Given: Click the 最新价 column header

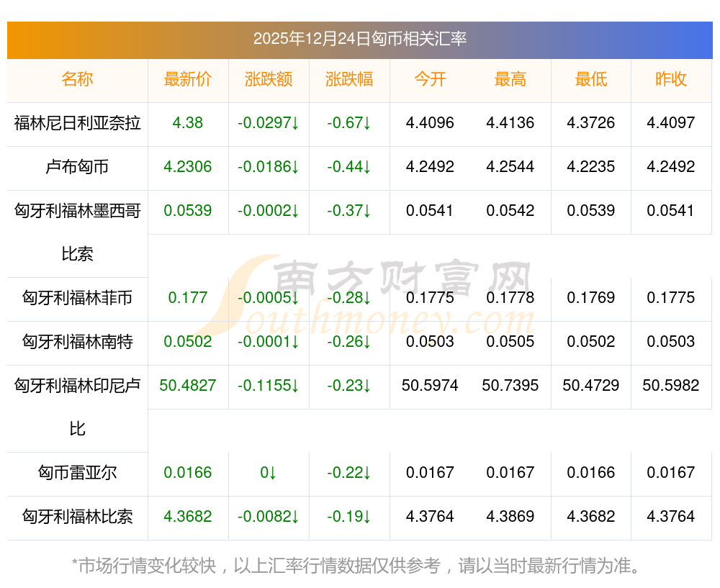Looking at the screenshot, I should pyautogui.click(x=188, y=79).
